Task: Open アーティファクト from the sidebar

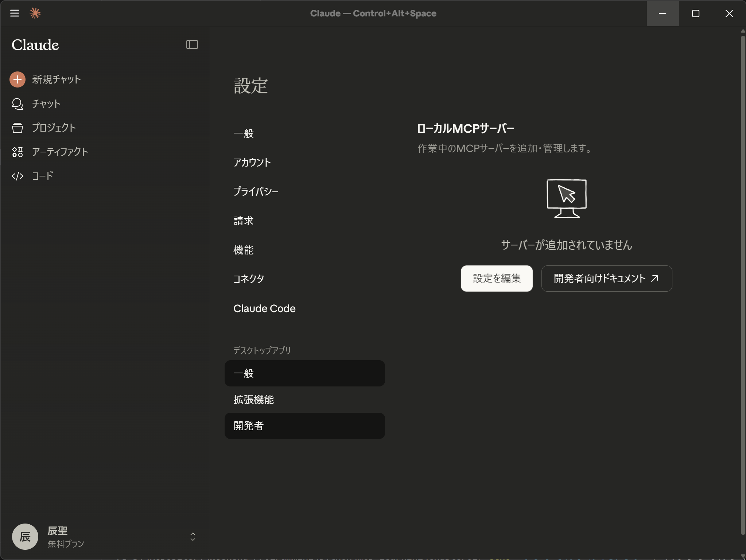Action: [x=59, y=152]
